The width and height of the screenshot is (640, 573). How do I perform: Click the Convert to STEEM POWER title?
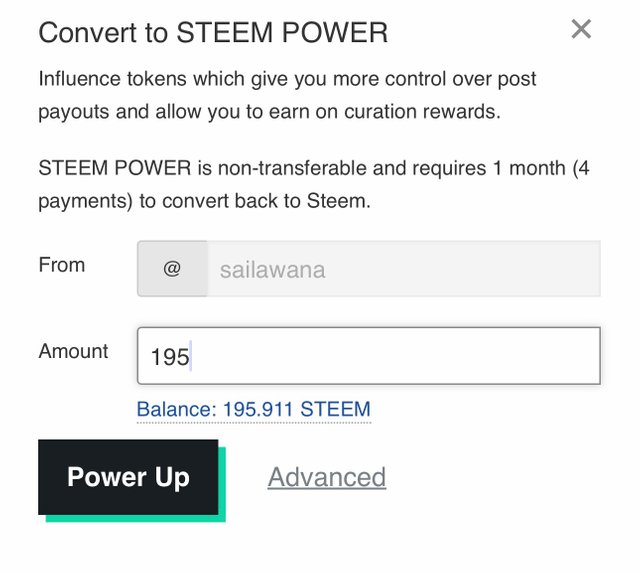213,33
